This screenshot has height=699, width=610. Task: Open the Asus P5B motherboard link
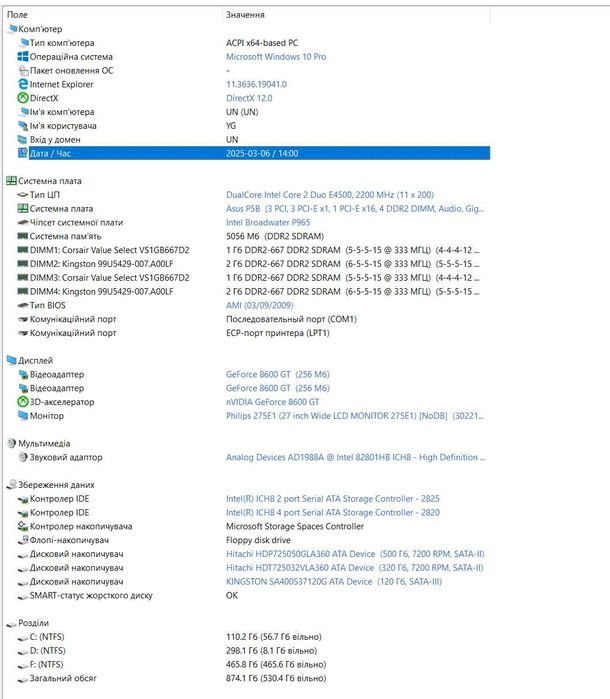pyautogui.click(x=355, y=209)
